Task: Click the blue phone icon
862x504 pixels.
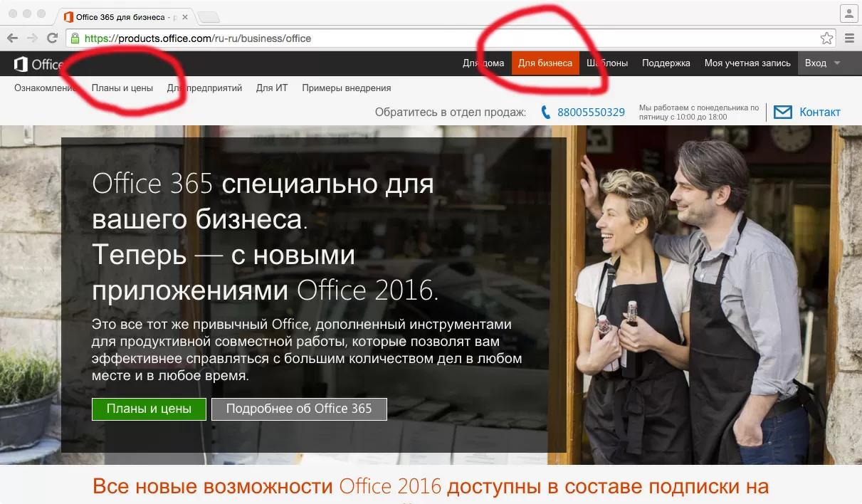Action: point(546,112)
